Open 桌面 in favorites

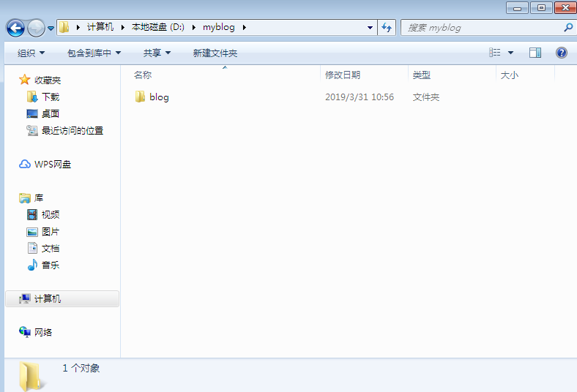51,114
